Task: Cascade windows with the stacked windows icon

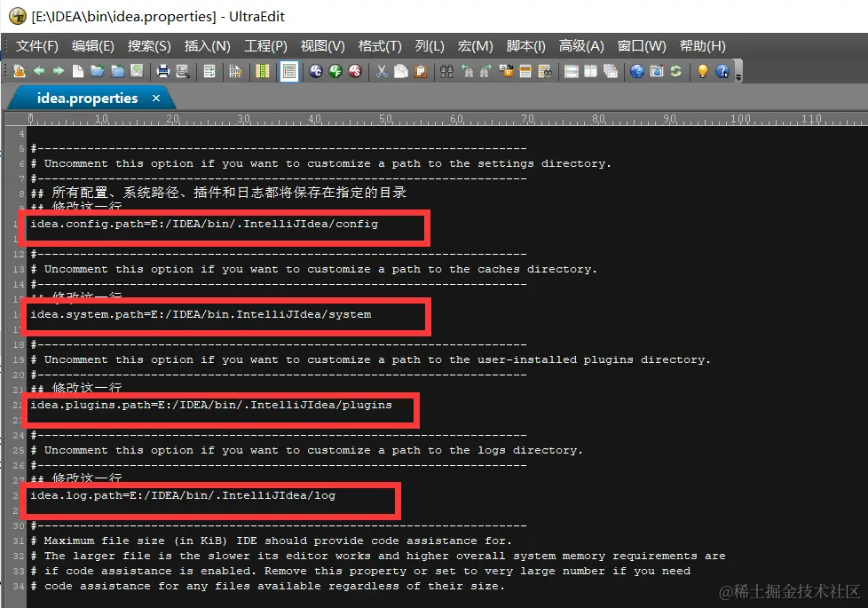Action: [x=611, y=71]
